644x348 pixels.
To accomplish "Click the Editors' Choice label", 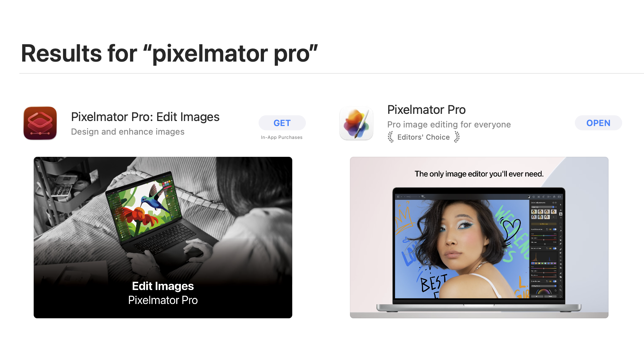I will (x=423, y=137).
